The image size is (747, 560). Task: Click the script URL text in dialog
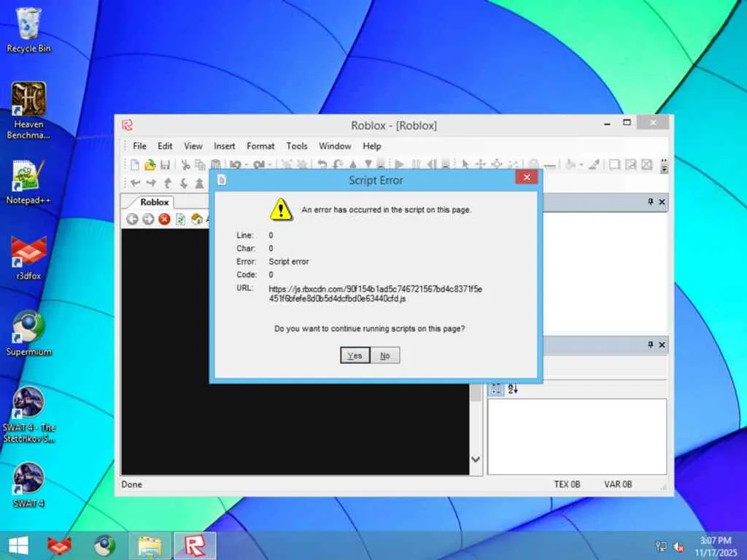click(x=376, y=294)
